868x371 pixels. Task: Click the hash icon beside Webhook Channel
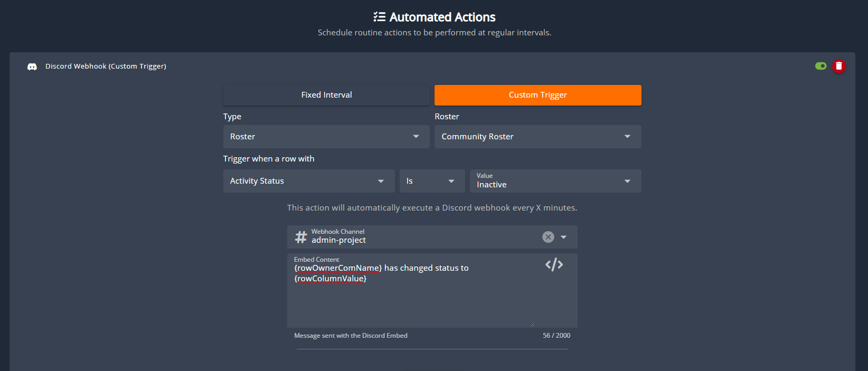[301, 237]
